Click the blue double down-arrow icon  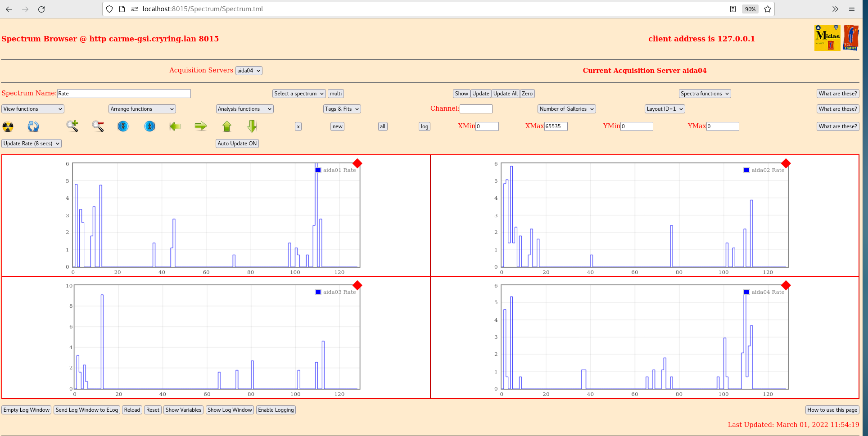pos(123,126)
